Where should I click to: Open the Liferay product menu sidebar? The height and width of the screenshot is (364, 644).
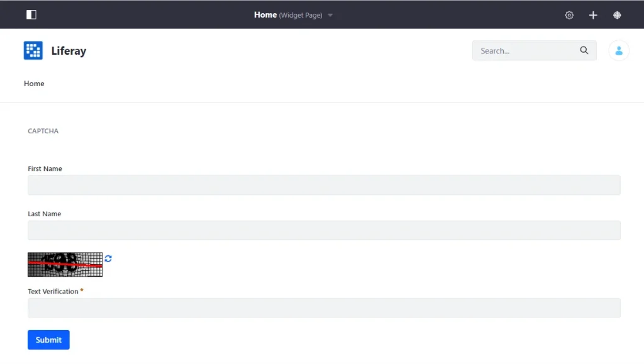point(31,14)
